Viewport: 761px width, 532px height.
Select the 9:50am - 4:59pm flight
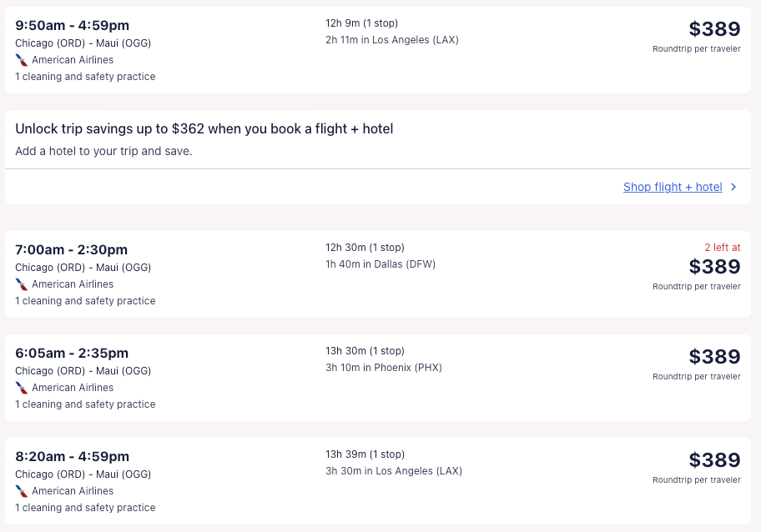[x=72, y=26]
